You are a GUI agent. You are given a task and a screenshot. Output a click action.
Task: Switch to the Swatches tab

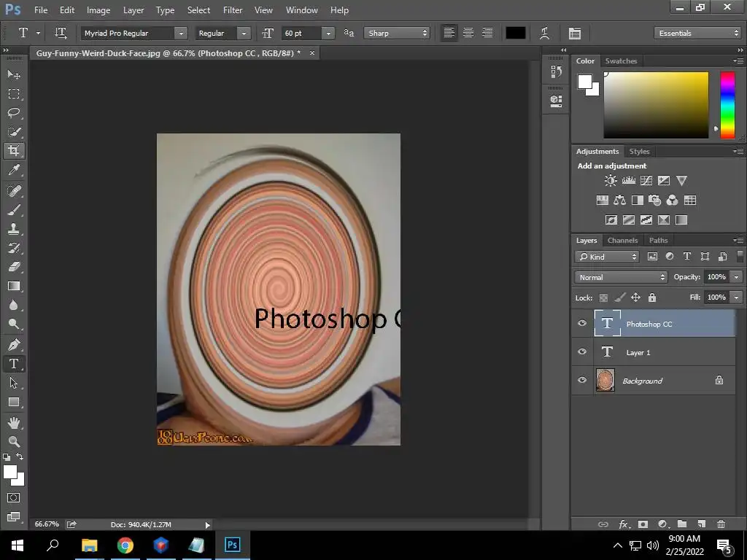pos(621,61)
